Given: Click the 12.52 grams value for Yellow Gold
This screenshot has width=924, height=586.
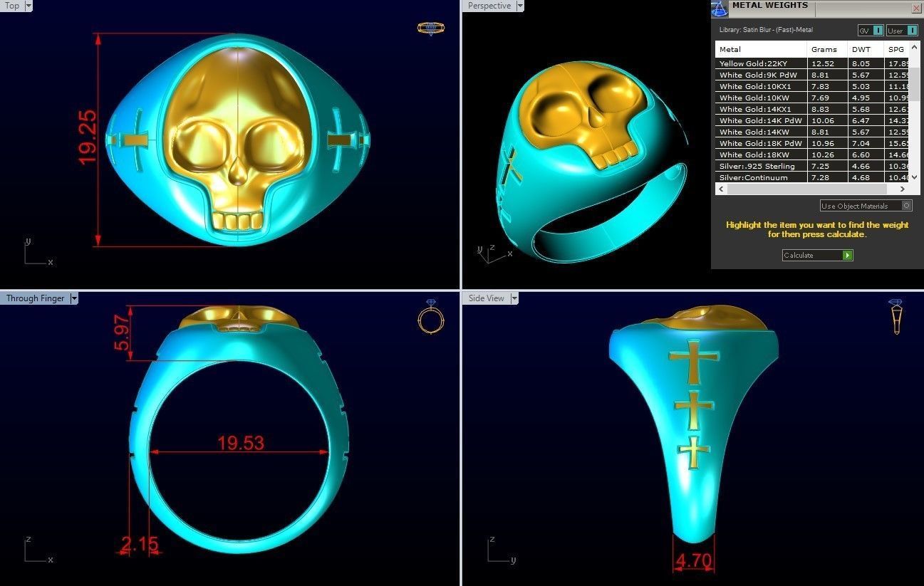Looking at the screenshot, I should click(823, 63).
